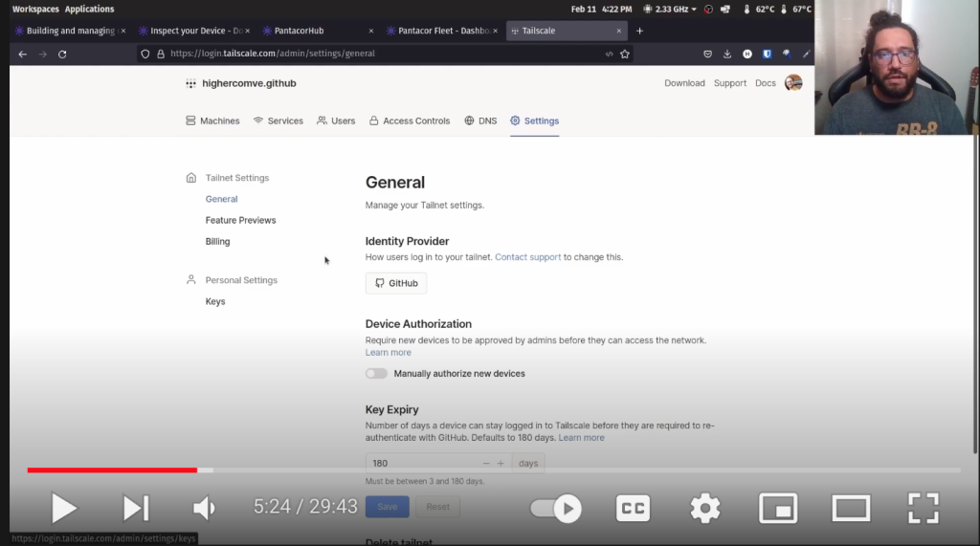The width and height of the screenshot is (980, 546).
Task: Bookmark page with star icon
Action: coord(624,55)
